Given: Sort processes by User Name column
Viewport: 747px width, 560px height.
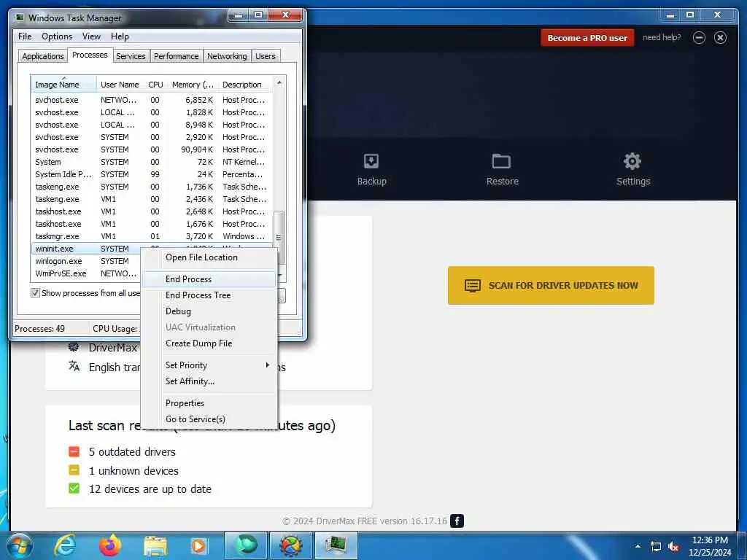Looking at the screenshot, I should tap(120, 85).
